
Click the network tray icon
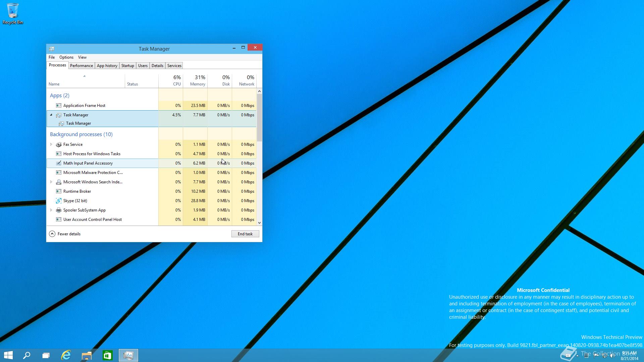click(604, 356)
